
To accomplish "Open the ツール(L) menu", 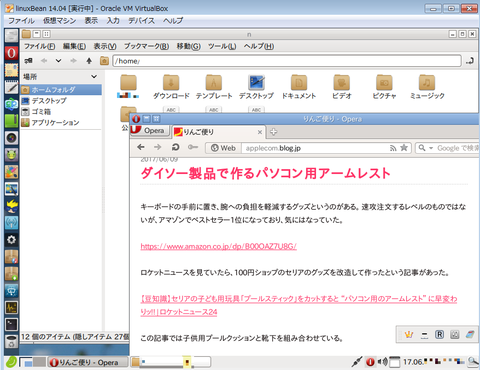I will coord(222,46).
